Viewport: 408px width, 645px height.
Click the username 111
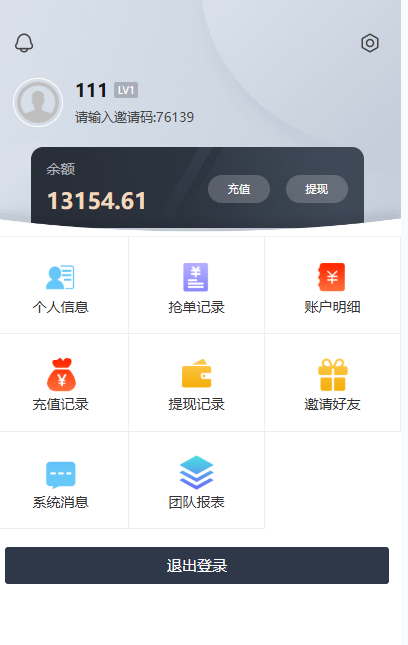[x=91, y=90]
